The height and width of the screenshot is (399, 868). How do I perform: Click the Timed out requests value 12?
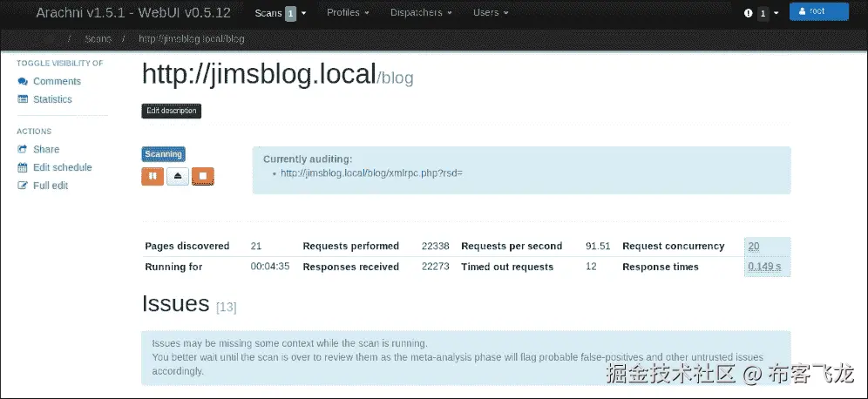[x=591, y=267]
